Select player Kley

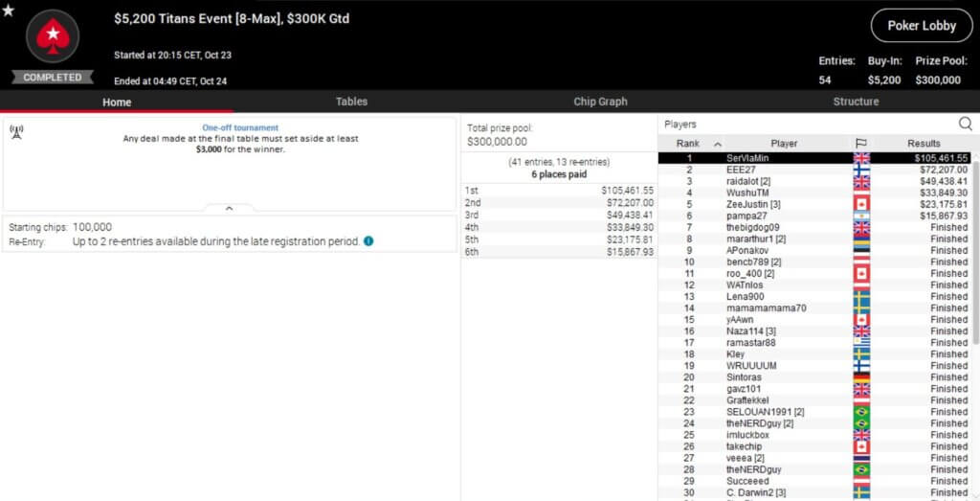click(x=815, y=354)
